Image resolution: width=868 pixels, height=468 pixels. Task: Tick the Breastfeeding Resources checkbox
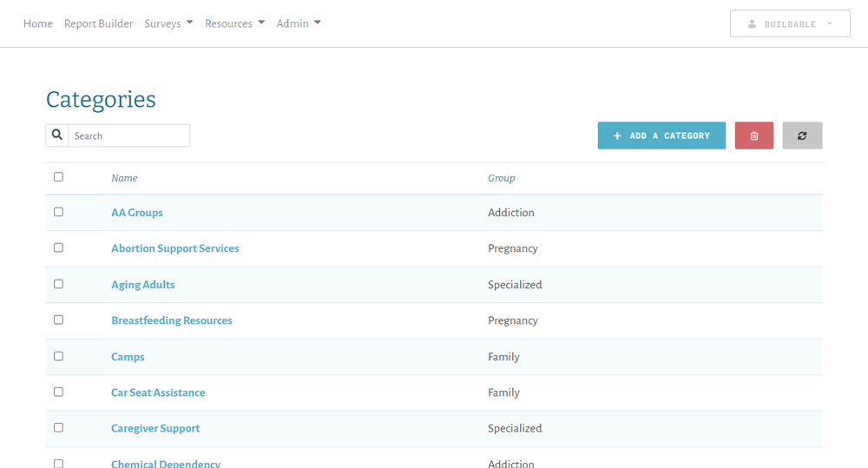click(x=59, y=320)
